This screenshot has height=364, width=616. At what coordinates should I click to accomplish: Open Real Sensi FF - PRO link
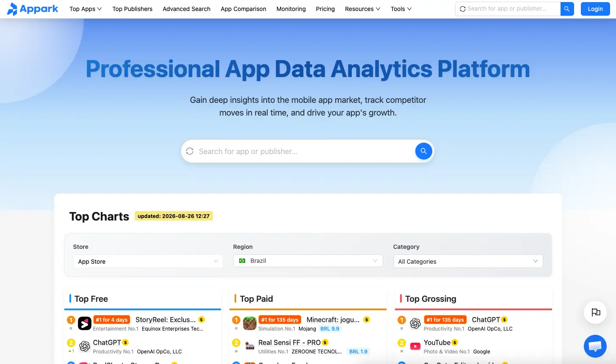290,342
